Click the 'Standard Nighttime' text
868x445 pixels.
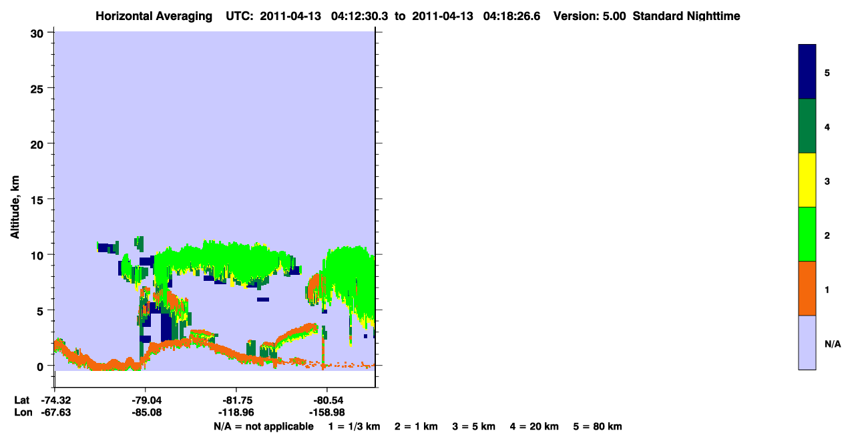tap(685, 16)
